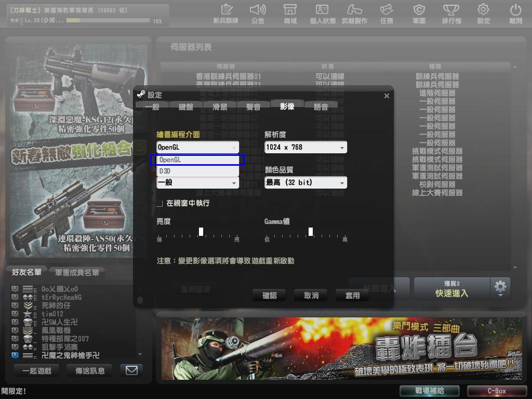Switch to the 滑鼠 mouse tab
Viewport: 532px width, 399px height.
[x=220, y=107]
